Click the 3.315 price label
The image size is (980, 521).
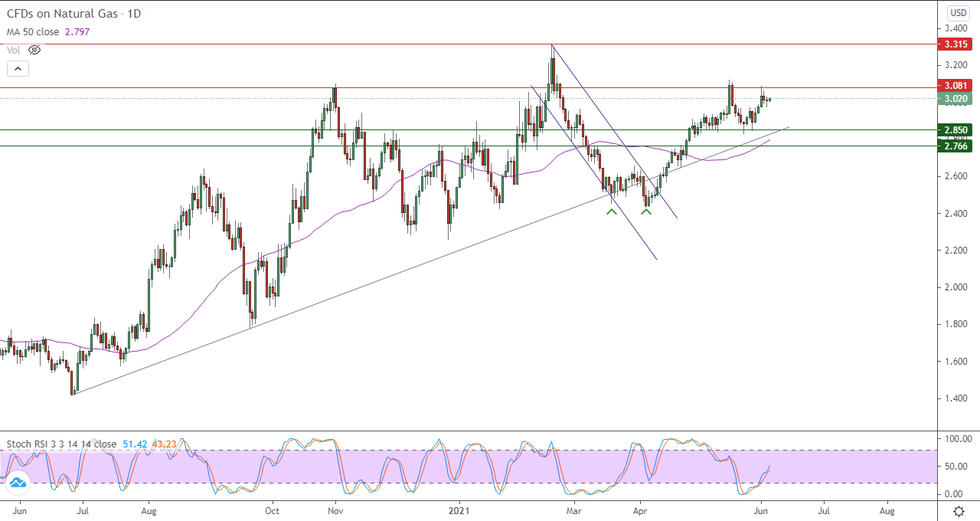pyautogui.click(x=955, y=44)
